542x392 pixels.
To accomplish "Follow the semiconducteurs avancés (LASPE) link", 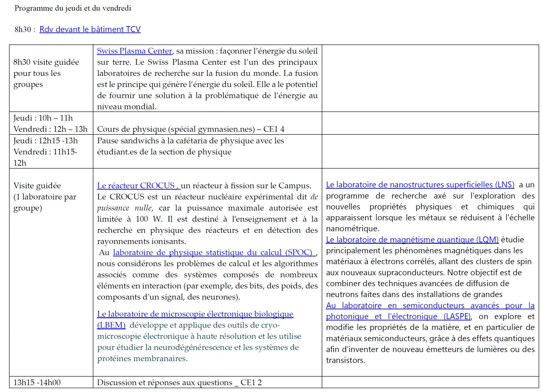I will click(x=430, y=305).
